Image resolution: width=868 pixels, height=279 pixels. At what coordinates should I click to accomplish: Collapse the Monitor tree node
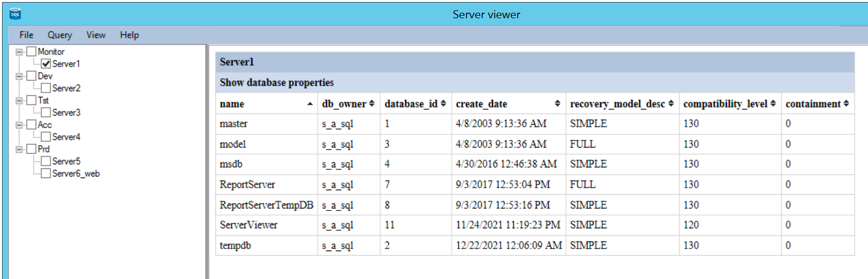pos(19,52)
